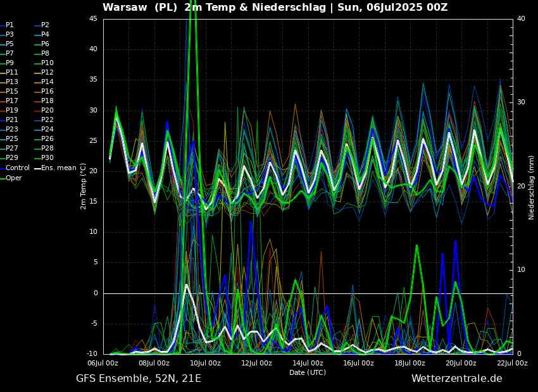The height and width of the screenshot is (392, 538).
Task: Click the GFS Ensemble, 52N, 21E caption
Action: tap(139, 379)
